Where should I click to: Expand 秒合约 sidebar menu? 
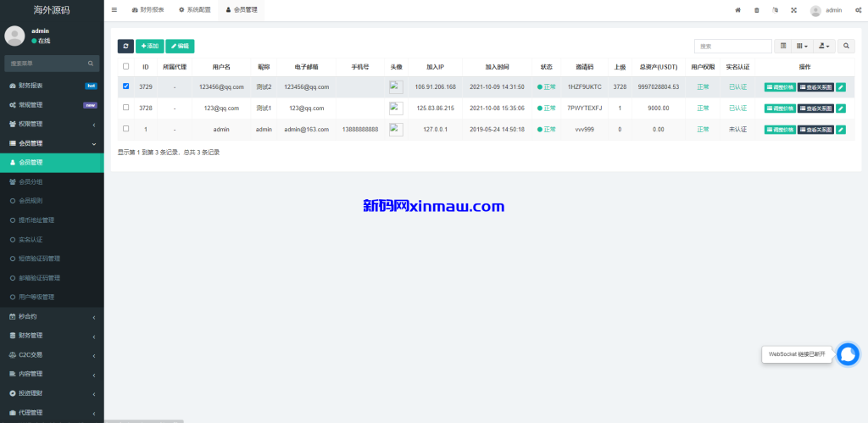tap(52, 317)
